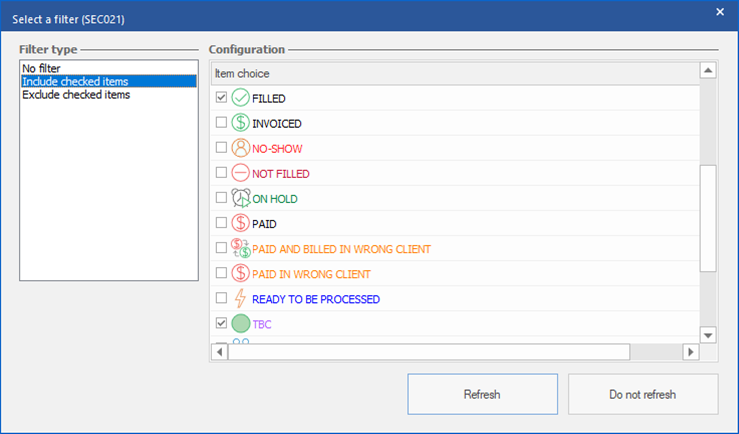Click the green dollar INVOICED icon

coord(240,124)
